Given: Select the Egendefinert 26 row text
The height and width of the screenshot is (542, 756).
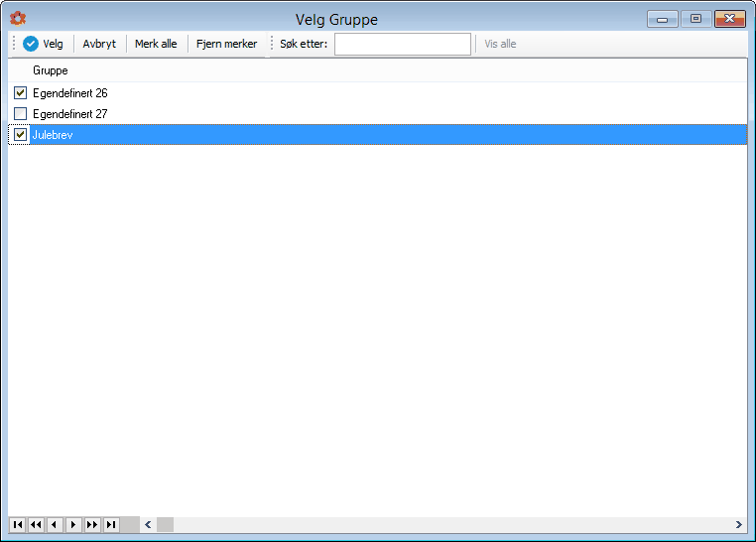Looking at the screenshot, I should click(69, 93).
